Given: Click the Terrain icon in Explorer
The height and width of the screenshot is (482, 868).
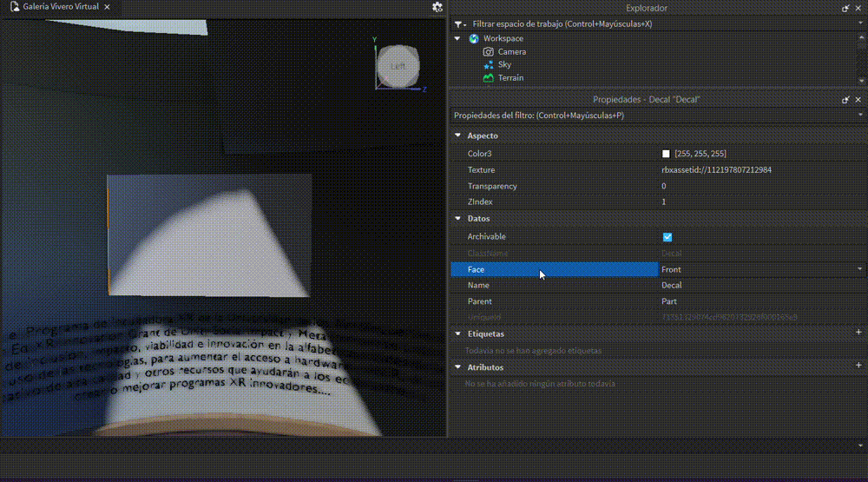Looking at the screenshot, I should tap(488, 78).
